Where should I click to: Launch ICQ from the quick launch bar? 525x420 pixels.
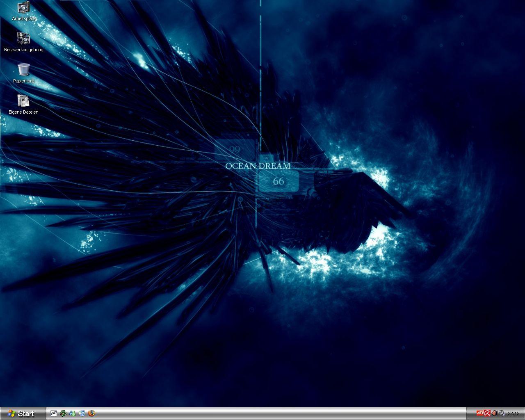pos(63,413)
